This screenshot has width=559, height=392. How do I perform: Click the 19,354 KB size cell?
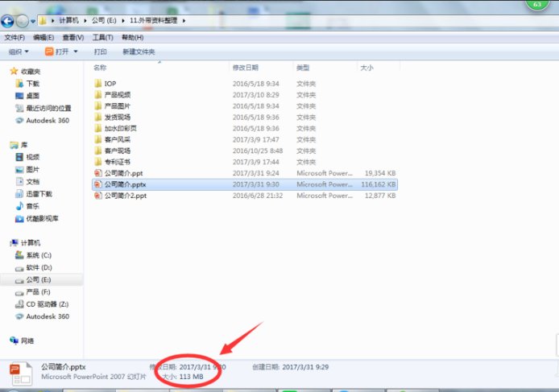click(380, 173)
